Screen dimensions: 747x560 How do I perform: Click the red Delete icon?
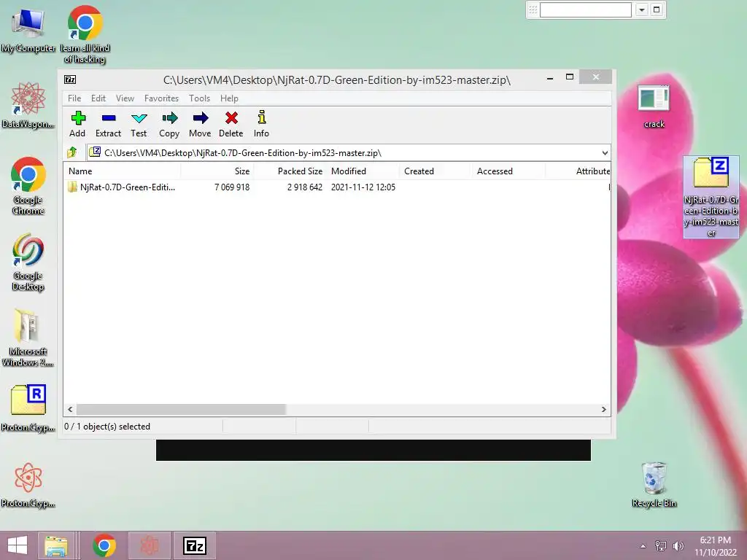point(231,124)
